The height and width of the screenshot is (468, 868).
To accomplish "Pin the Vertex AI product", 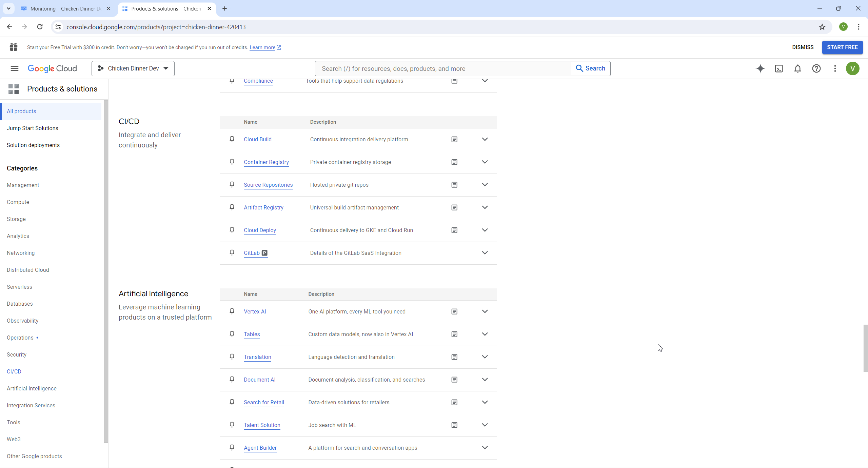I will [x=232, y=311].
